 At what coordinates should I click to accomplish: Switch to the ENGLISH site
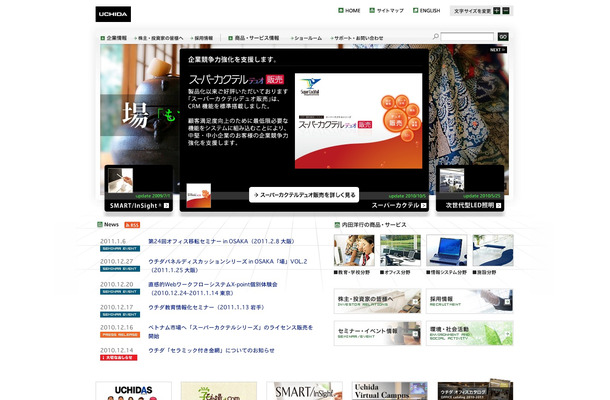tap(427, 11)
